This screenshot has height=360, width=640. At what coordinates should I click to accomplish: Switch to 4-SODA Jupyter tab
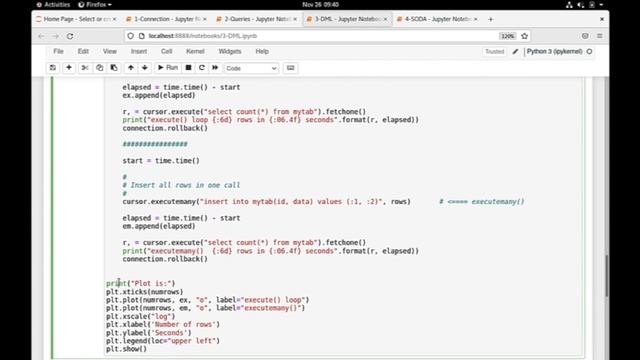pyautogui.click(x=437, y=19)
